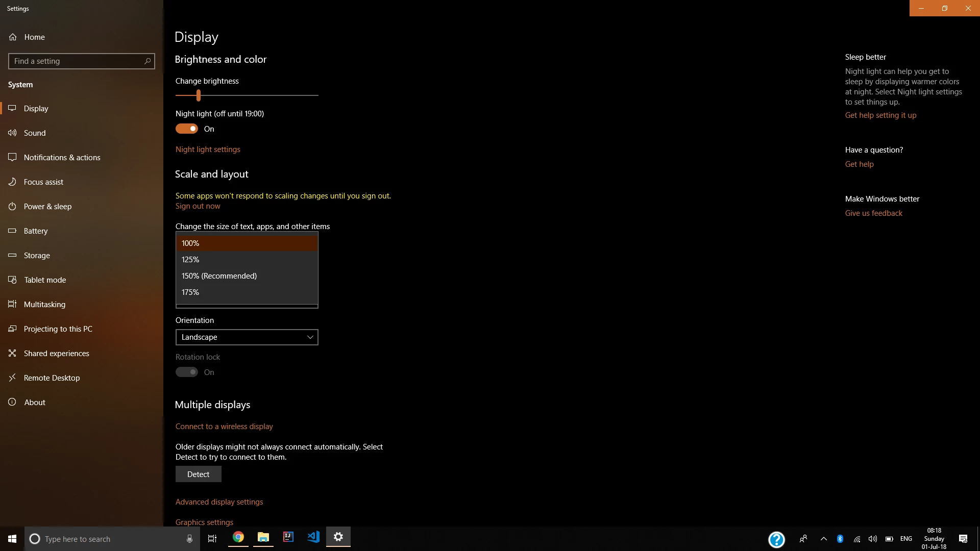This screenshot has width=980, height=551.
Task: Turn off the Night light toggle
Action: pyautogui.click(x=187, y=129)
